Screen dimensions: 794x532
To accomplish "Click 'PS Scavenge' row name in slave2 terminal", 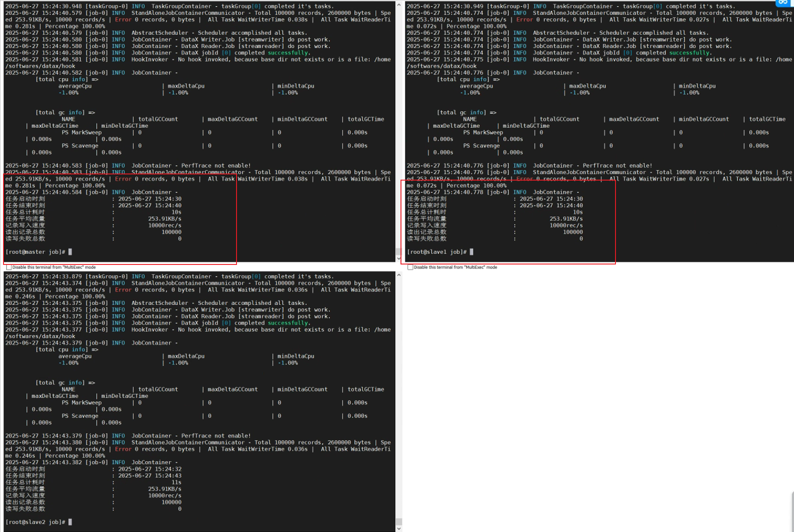I will 80,416.
